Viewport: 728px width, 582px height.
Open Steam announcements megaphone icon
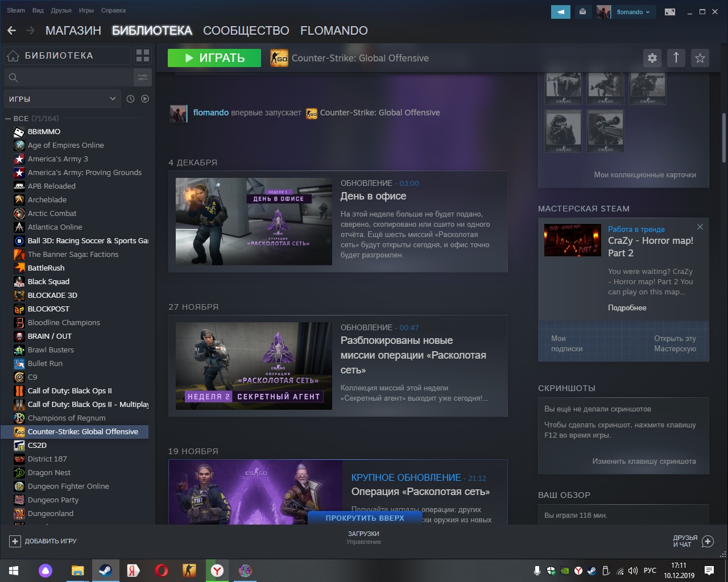(561, 12)
